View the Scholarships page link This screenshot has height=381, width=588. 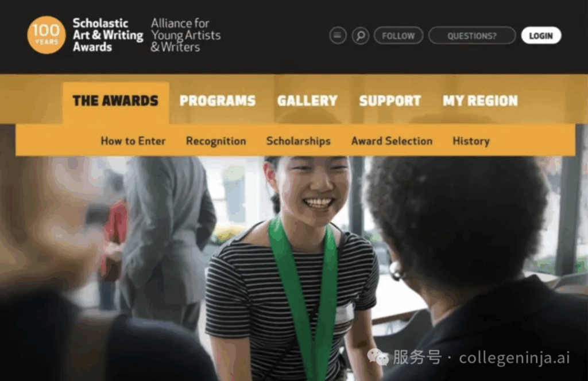tap(299, 141)
